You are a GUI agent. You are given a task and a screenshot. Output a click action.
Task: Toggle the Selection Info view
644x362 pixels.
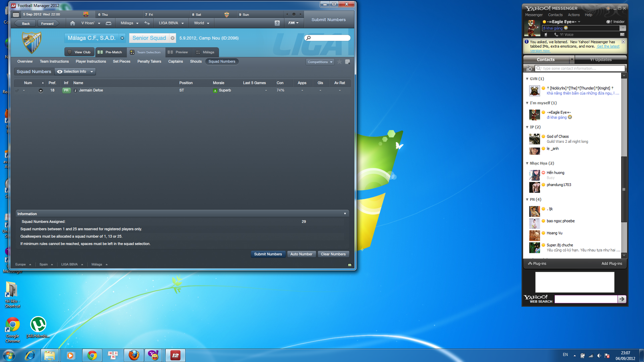[x=75, y=72]
